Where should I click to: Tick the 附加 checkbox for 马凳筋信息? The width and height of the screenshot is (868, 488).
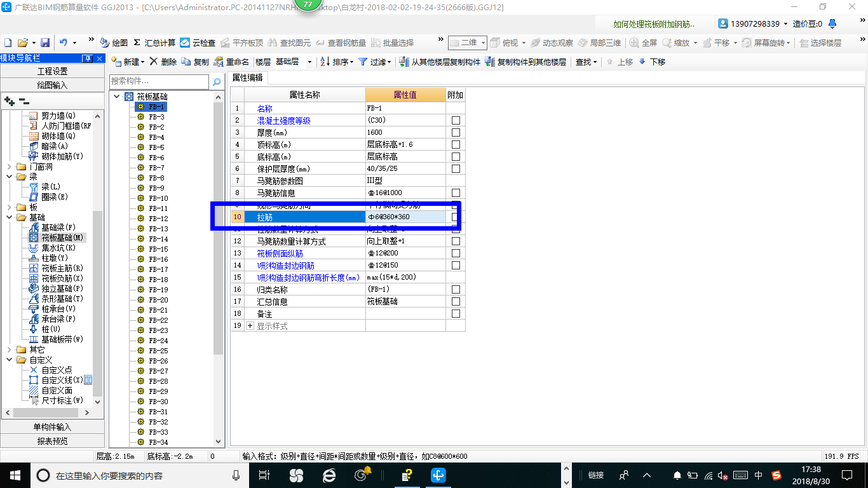point(456,193)
